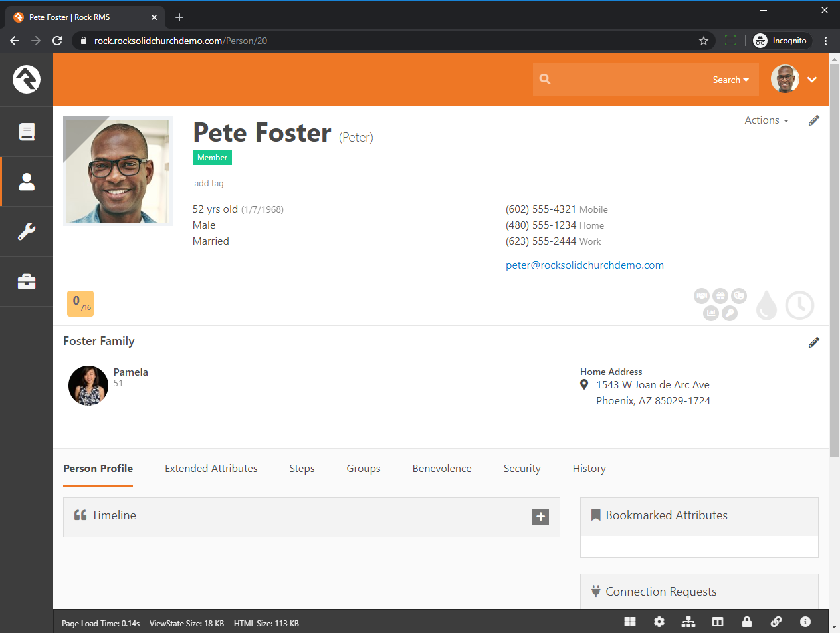
Task: Click the browser address bar URL
Action: (x=181, y=41)
